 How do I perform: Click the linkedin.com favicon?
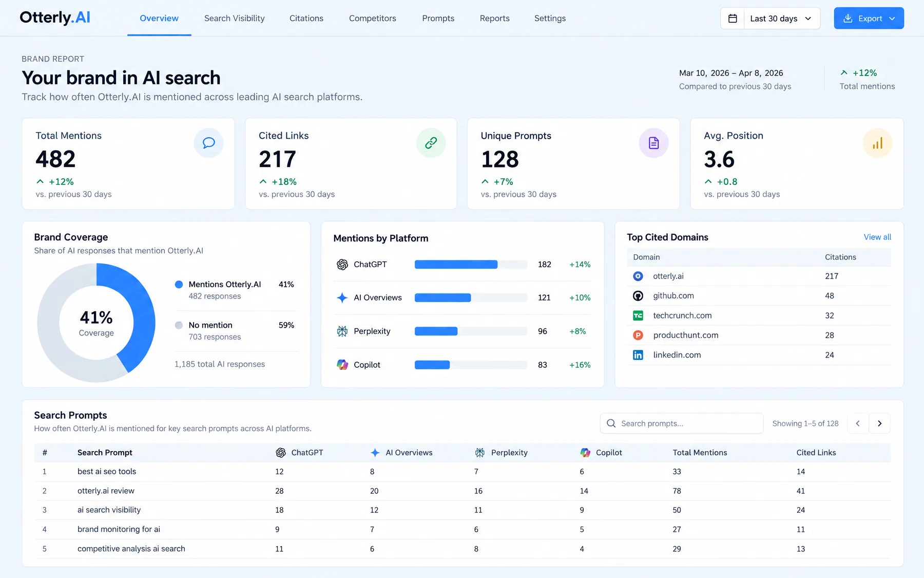click(x=638, y=355)
